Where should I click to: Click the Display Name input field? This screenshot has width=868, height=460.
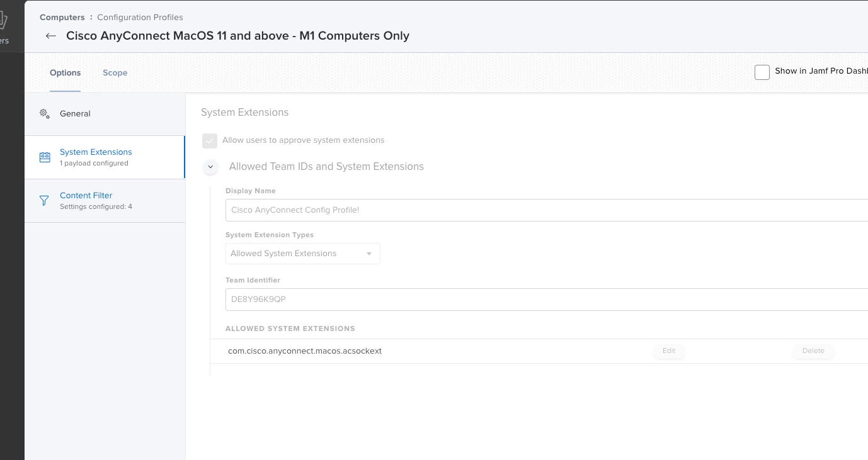[547, 210]
